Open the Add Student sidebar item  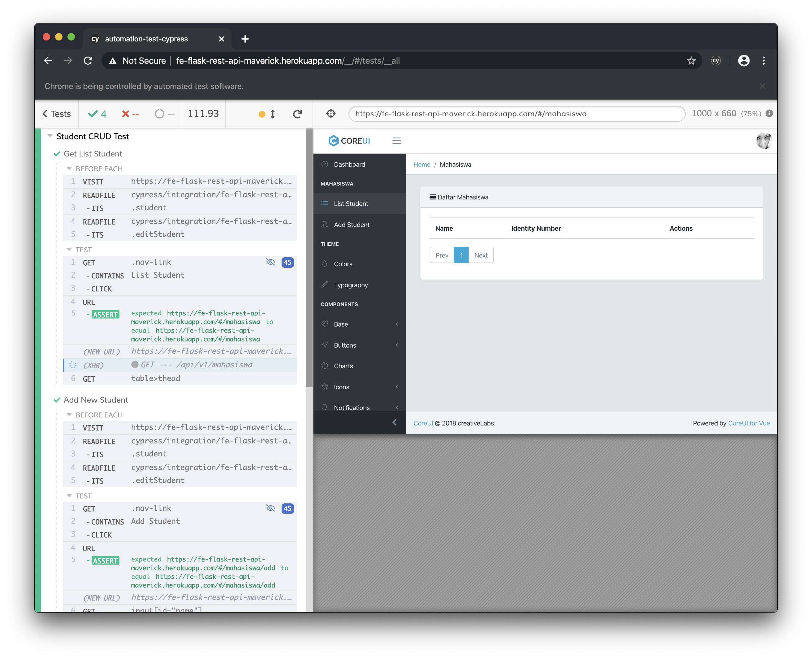(352, 225)
